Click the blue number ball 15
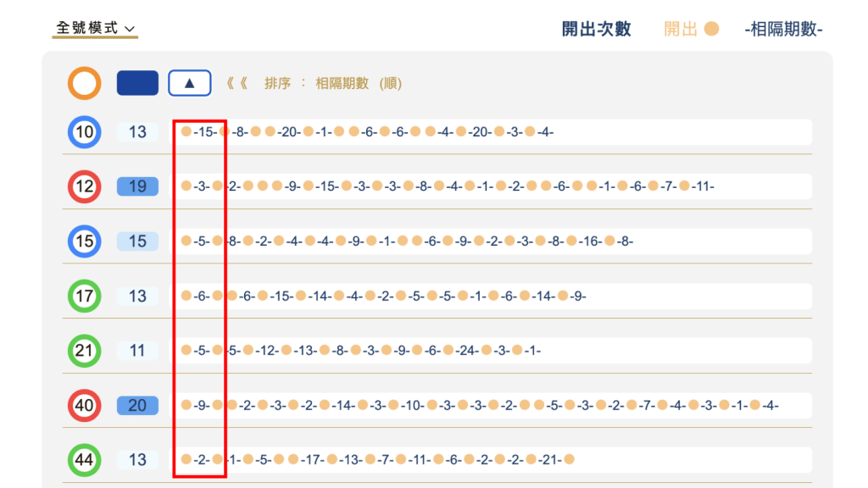Screen dimensions: 868x488 click(x=84, y=241)
